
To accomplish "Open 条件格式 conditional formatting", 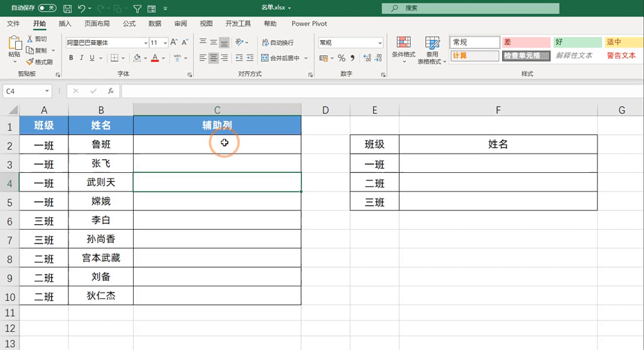I will click(x=403, y=50).
